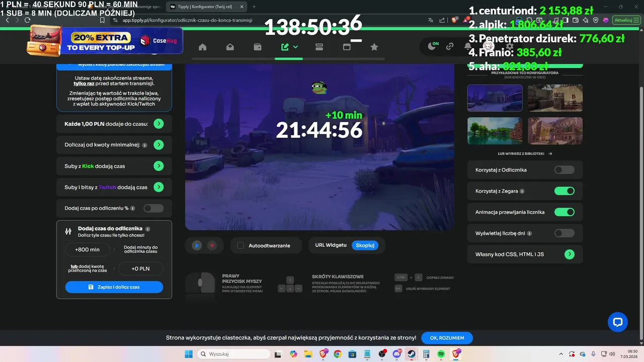Click the Pepe frog emote in the preview
This screenshot has height=362, width=644.
(319, 88)
